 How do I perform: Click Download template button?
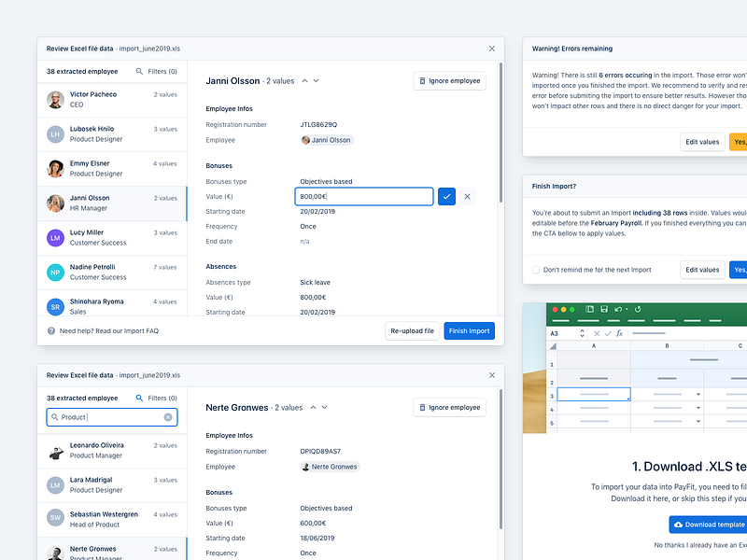(x=709, y=525)
